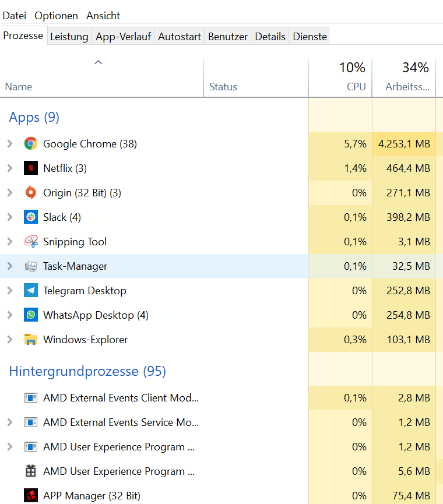Switch to the Leistung tab
This screenshot has height=504, width=443.
pos(69,37)
